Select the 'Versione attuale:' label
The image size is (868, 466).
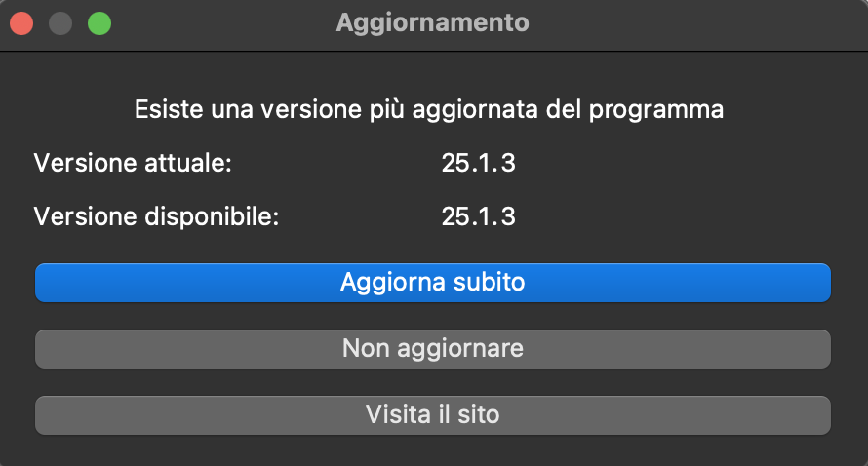pyautogui.click(x=133, y=163)
